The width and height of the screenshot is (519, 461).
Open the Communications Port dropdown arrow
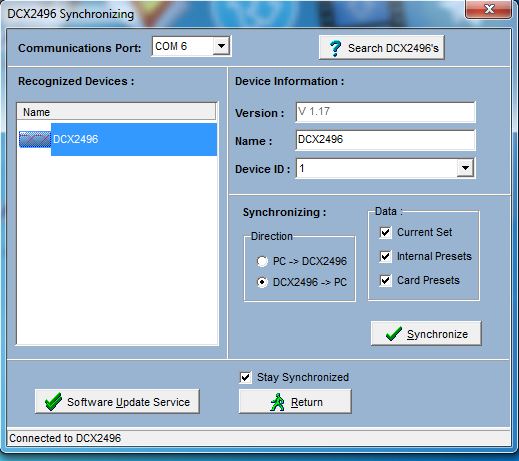(221, 46)
